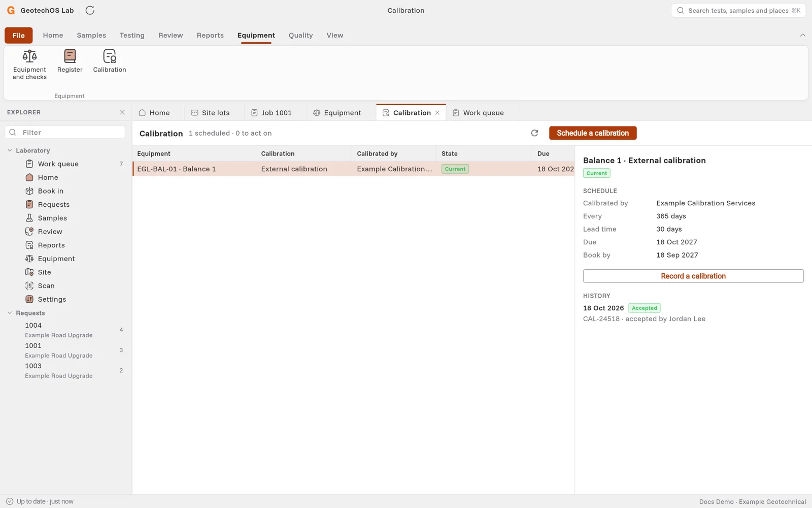
Task: Switch to the Testing ribbon tab
Action: pos(132,35)
